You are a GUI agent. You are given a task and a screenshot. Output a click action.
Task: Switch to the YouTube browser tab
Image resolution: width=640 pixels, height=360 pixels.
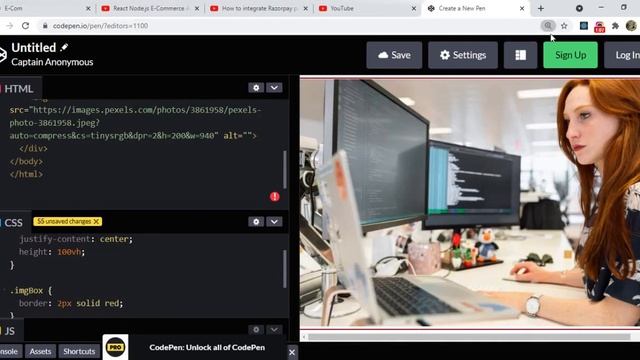click(x=367, y=8)
